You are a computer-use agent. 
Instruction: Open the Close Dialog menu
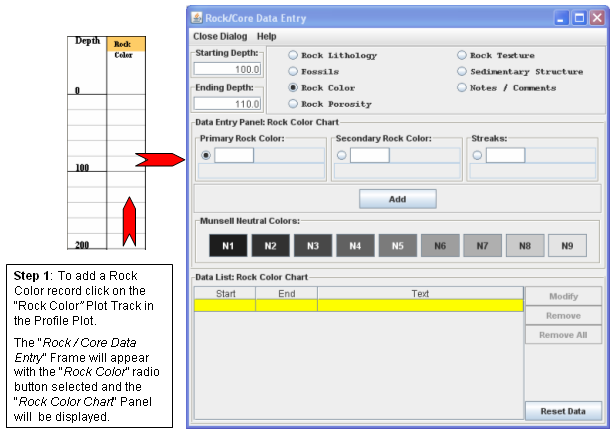[x=220, y=36]
